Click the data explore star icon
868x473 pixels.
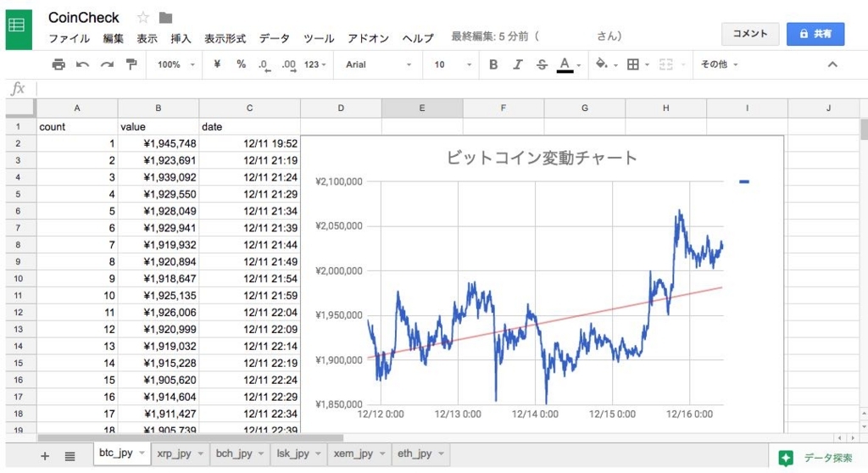point(786,458)
